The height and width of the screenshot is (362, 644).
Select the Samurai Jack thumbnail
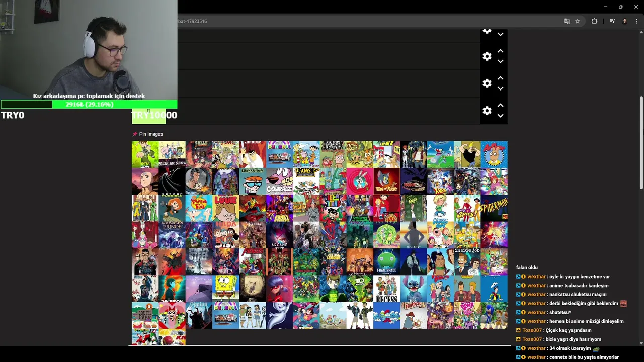pos(253,154)
